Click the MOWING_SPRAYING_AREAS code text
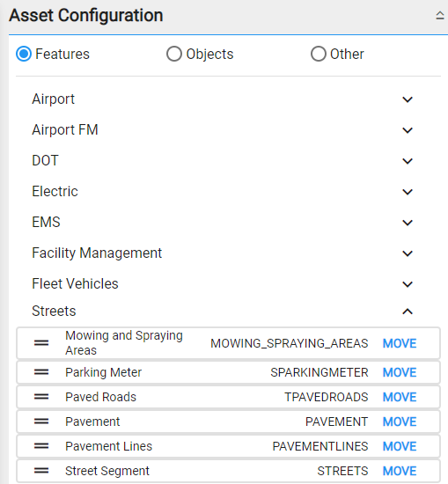This screenshot has height=484, width=448. click(x=290, y=343)
